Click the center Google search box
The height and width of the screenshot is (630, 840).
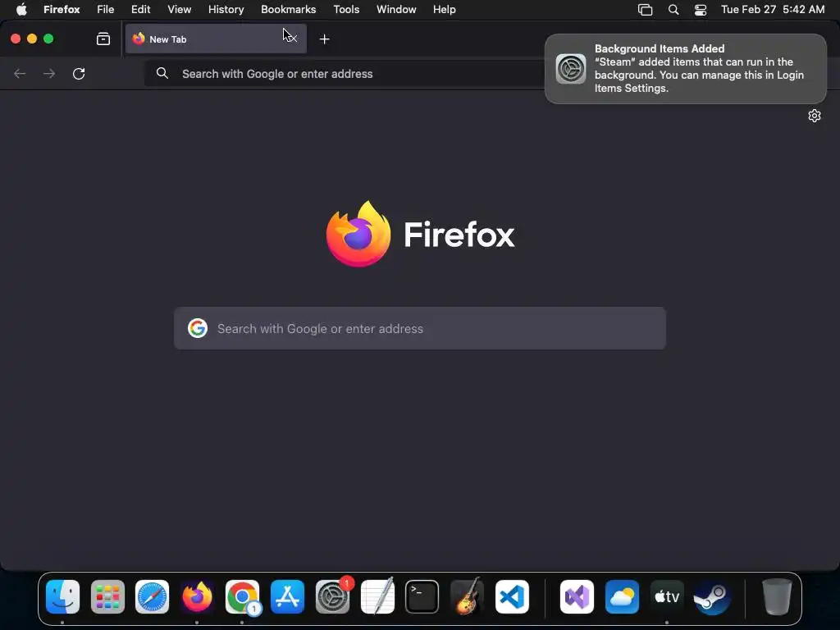pos(420,328)
